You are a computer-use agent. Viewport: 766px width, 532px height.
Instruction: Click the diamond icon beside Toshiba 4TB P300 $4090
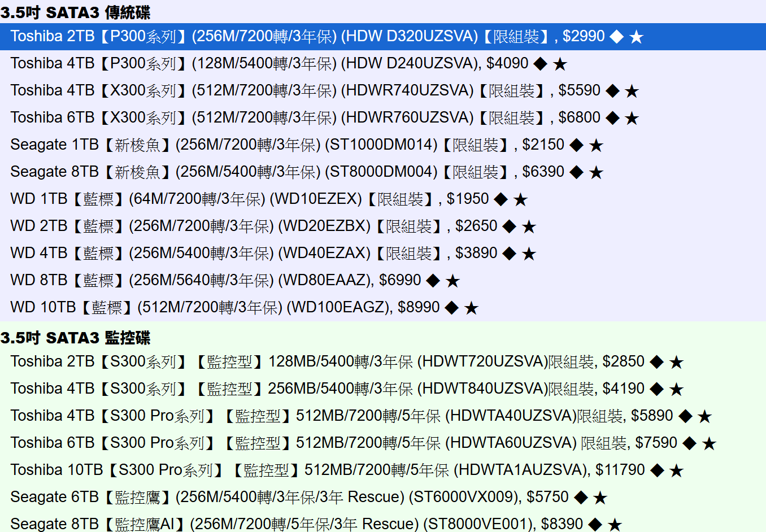tap(541, 64)
